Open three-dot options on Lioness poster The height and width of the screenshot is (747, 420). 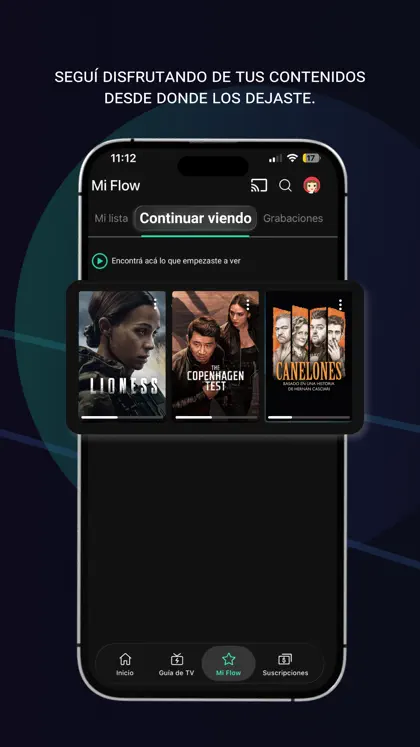[x=155, y=304]
